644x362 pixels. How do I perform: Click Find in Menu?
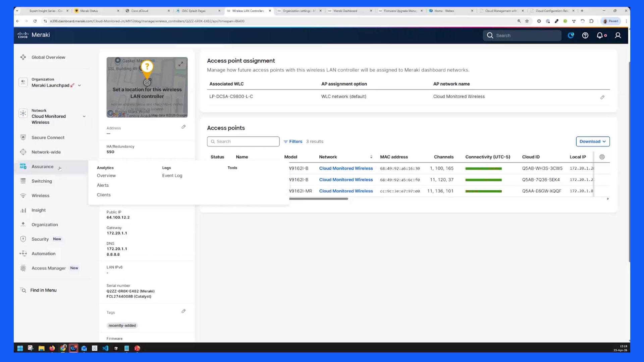pos(43,290)
